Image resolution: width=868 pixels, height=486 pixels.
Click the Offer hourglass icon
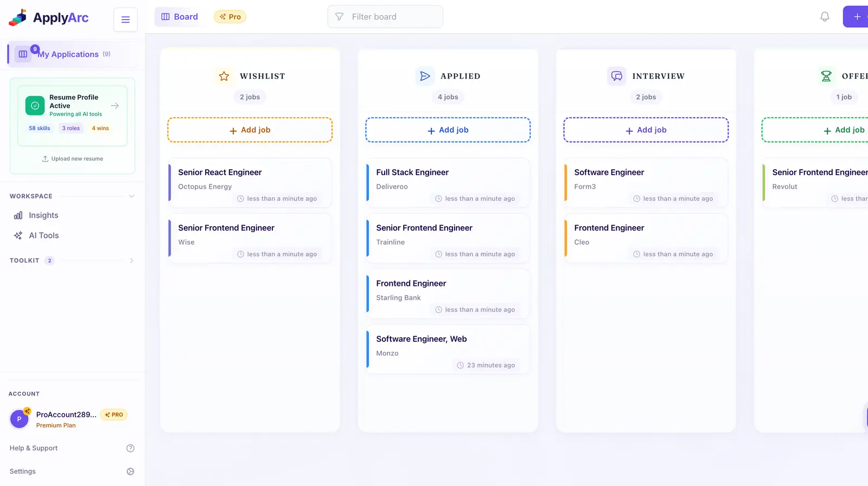click(826, 76)
